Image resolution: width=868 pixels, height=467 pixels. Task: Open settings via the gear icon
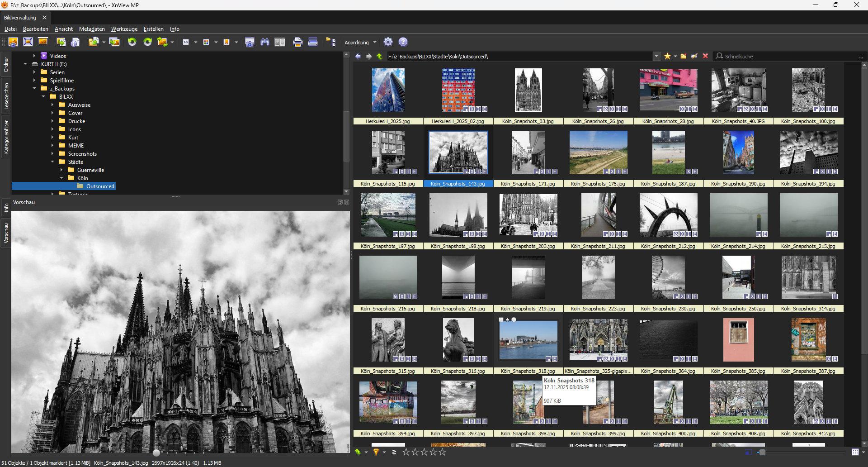pyautogui.click(x=388, y=42)
